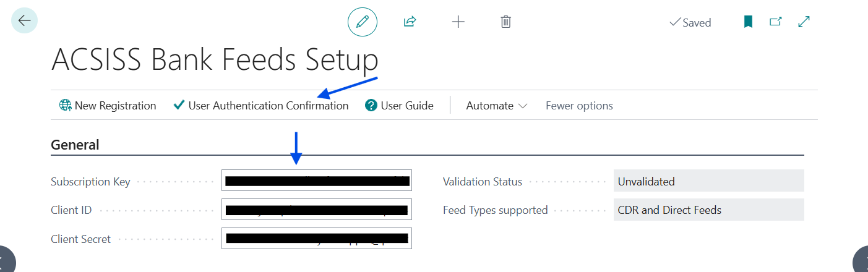Viewport: 868px width, 272px height.
Task: Click the pencil edit icon
Action: (x=363, y=22)
